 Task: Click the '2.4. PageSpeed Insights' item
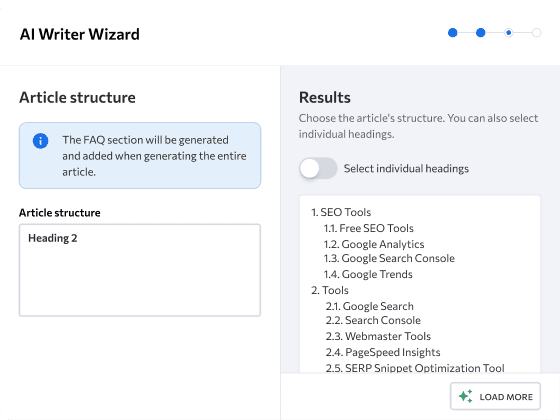point(383,352)
